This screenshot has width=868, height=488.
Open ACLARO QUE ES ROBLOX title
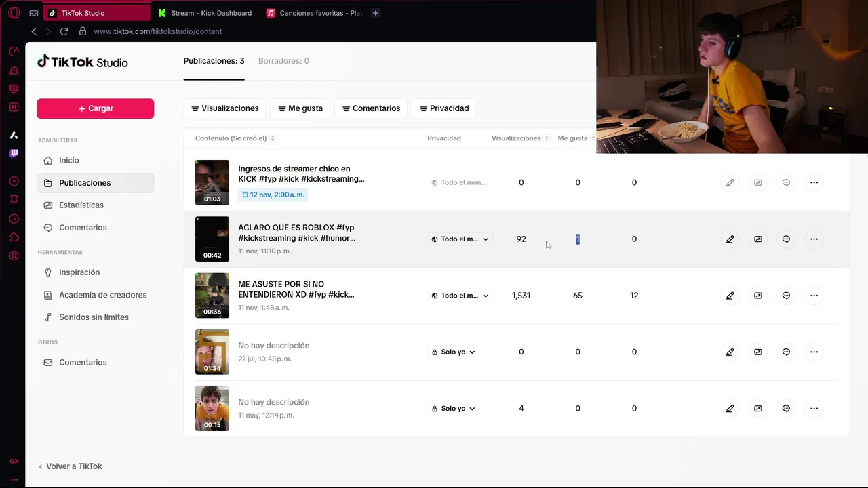tap(297, 232)
